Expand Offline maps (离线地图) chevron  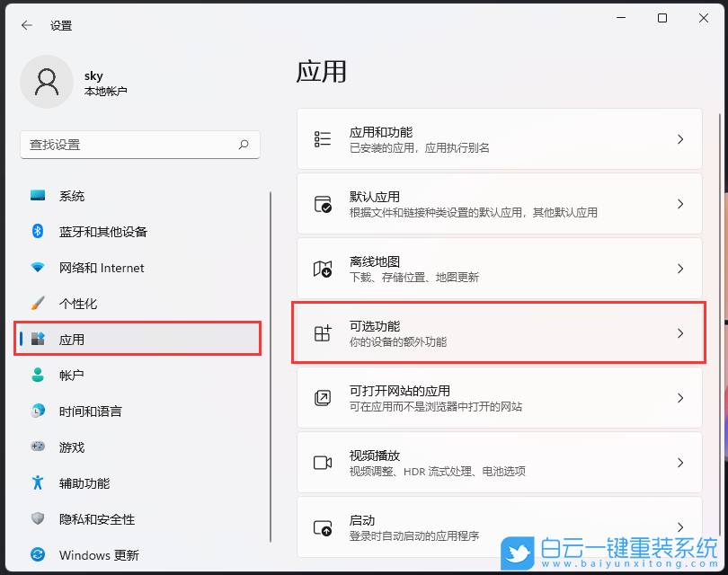[681, 268]
